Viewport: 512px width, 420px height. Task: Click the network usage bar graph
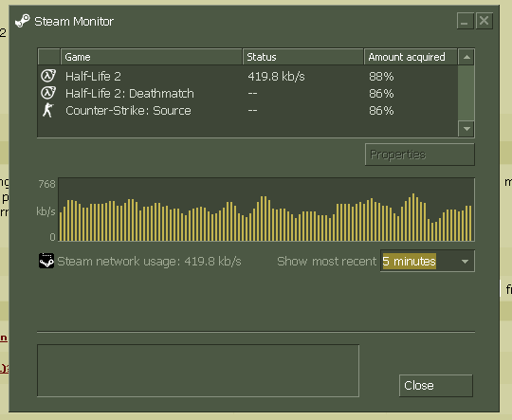pyautogui.click(x=266, y=210)
